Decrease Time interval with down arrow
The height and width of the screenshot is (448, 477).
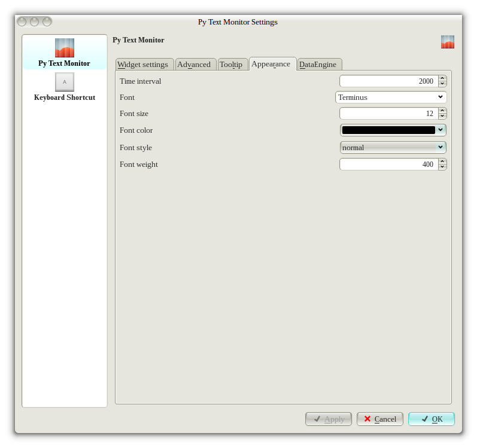tap(442, 84)
